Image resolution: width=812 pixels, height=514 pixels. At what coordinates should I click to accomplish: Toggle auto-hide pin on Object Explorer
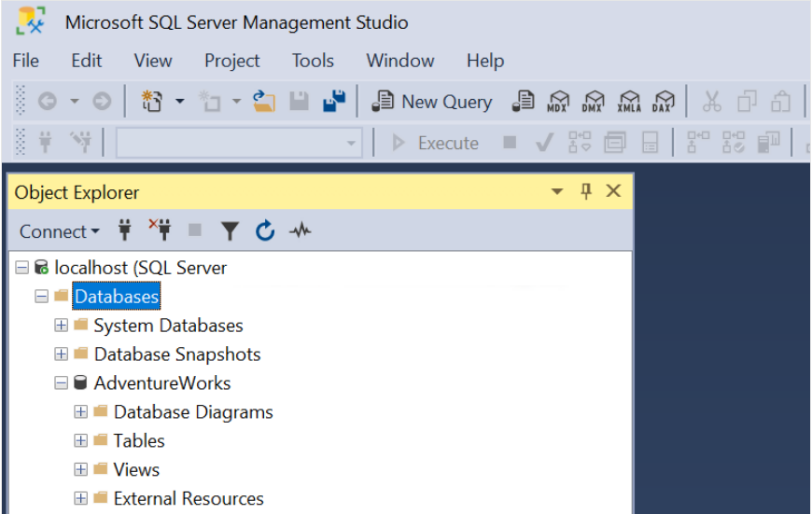[586, 191]
